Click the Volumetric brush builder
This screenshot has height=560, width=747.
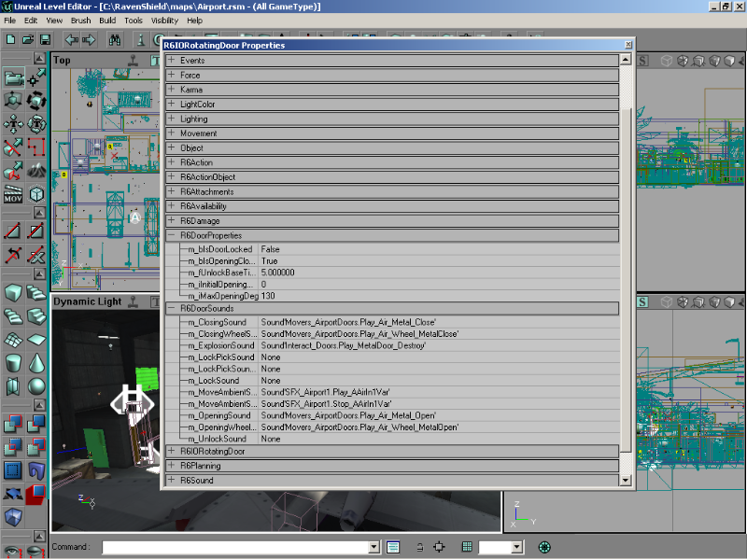13,386
